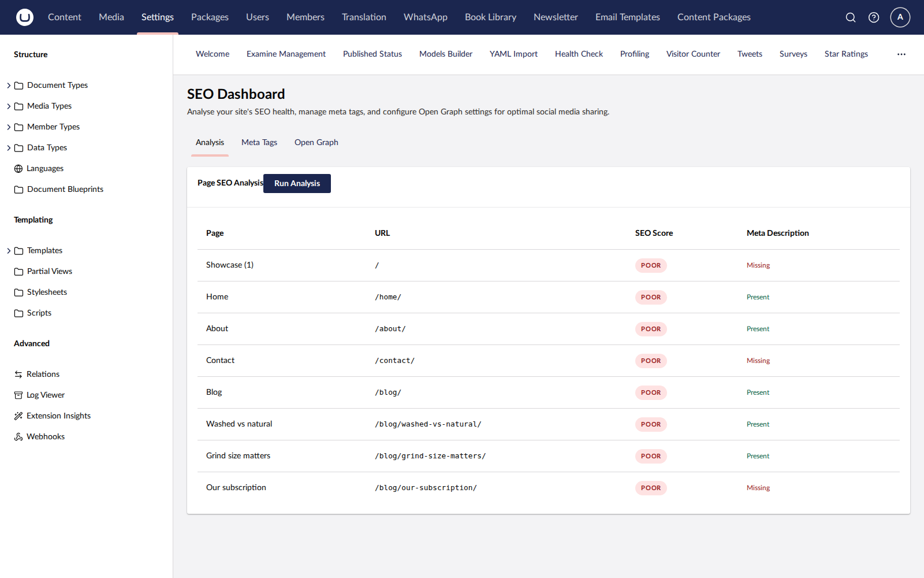Click the Languages globe icon
The width and height of the screenshot is (924, 578).
coord(18,169)
